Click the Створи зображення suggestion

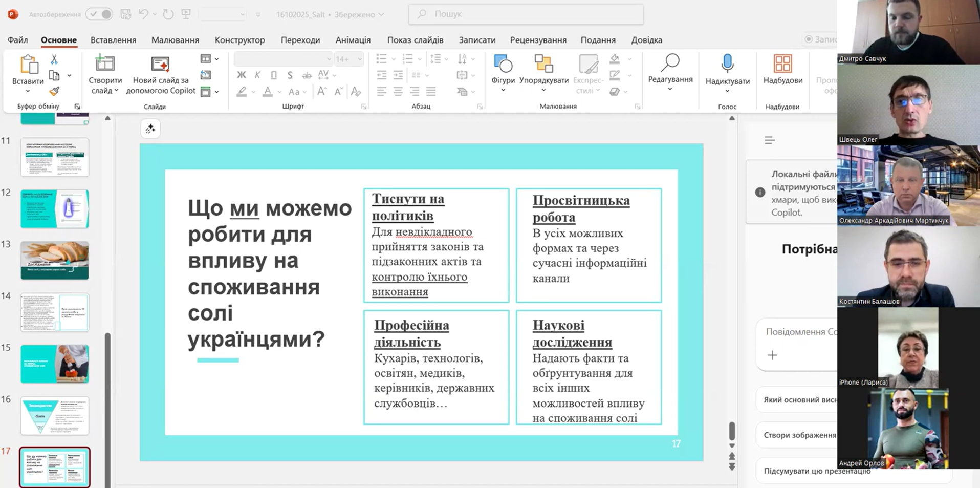[799, 435]
